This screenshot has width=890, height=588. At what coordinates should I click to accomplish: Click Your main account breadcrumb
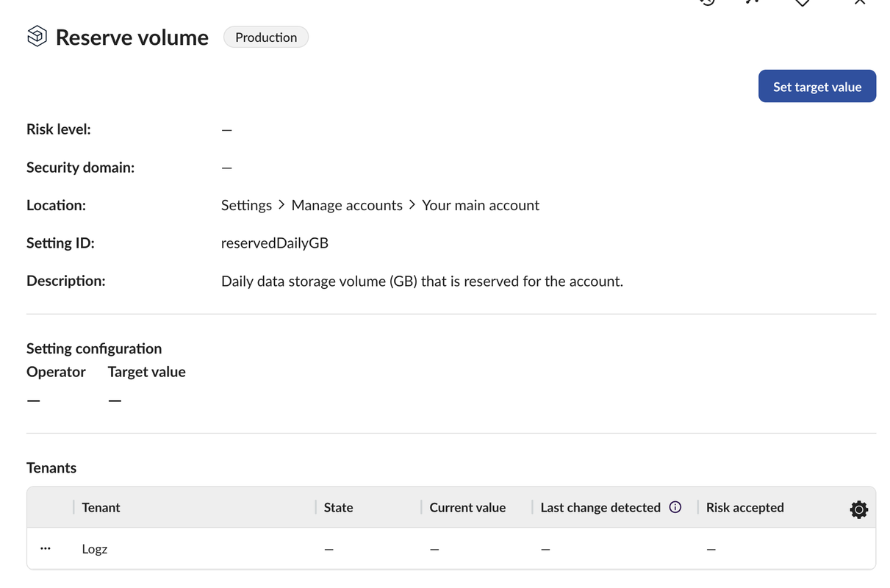(x=481, y=205)
